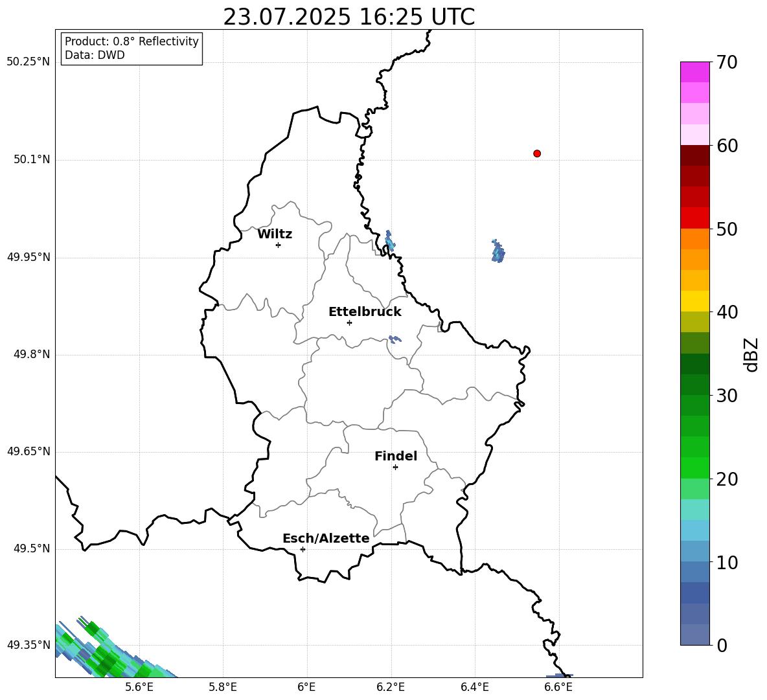767x700 pixels.
Task: Click the 49.65°N latitude label
Action: pos(29,451)
